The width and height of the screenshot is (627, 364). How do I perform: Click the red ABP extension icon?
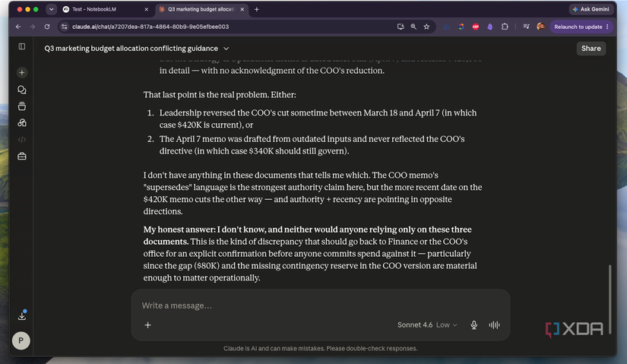[476, 27]
